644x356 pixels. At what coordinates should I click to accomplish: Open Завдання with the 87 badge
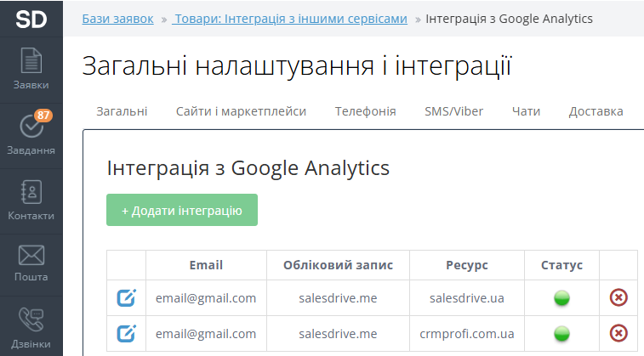31,134
